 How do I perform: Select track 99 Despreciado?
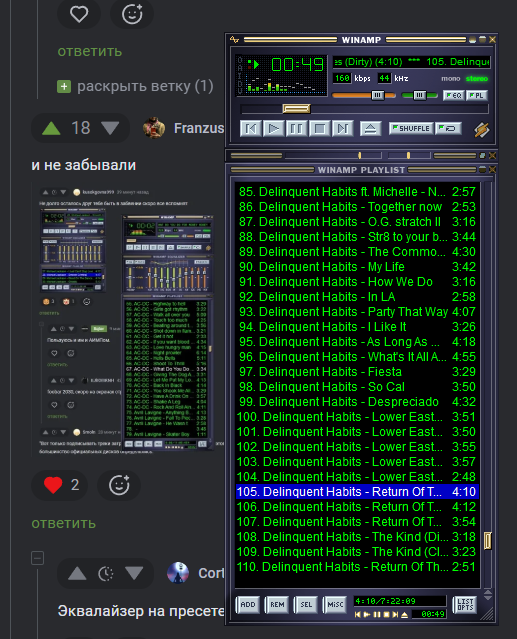point(357,402)
